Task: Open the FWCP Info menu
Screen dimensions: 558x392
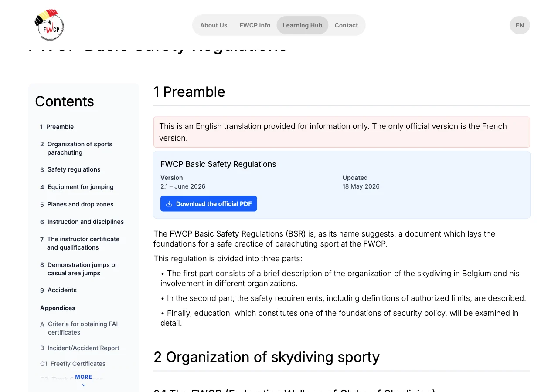Action: click(255, 25)
